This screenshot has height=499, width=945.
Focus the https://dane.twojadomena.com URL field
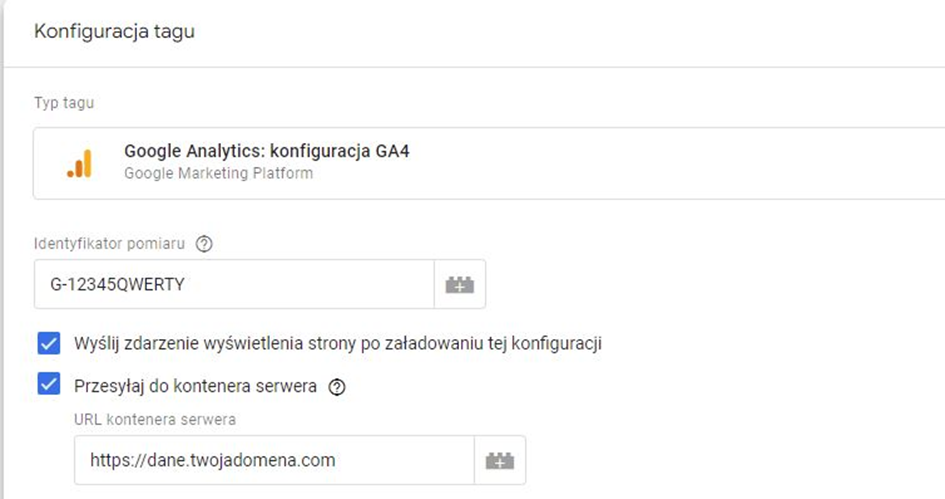click(x=273, y=460)
